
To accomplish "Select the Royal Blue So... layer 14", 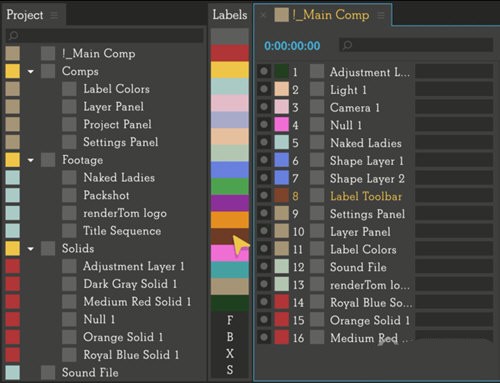I will tap(371, 303).
